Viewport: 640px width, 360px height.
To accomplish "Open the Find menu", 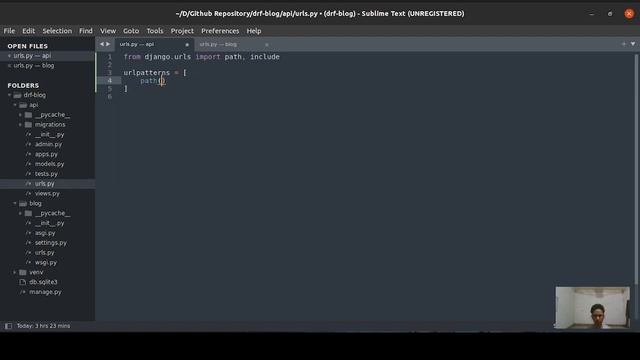I will (x=86, y=31).
